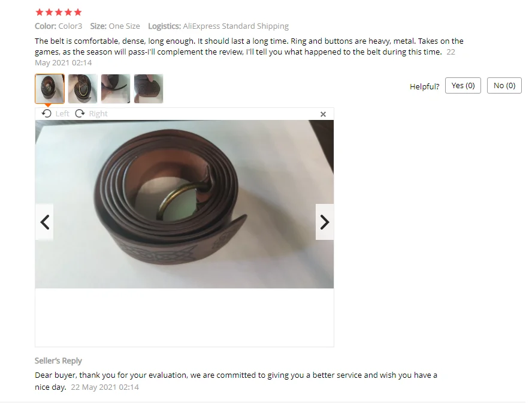
Task: Close the enlarged review photo
Action: coord(323,114)
